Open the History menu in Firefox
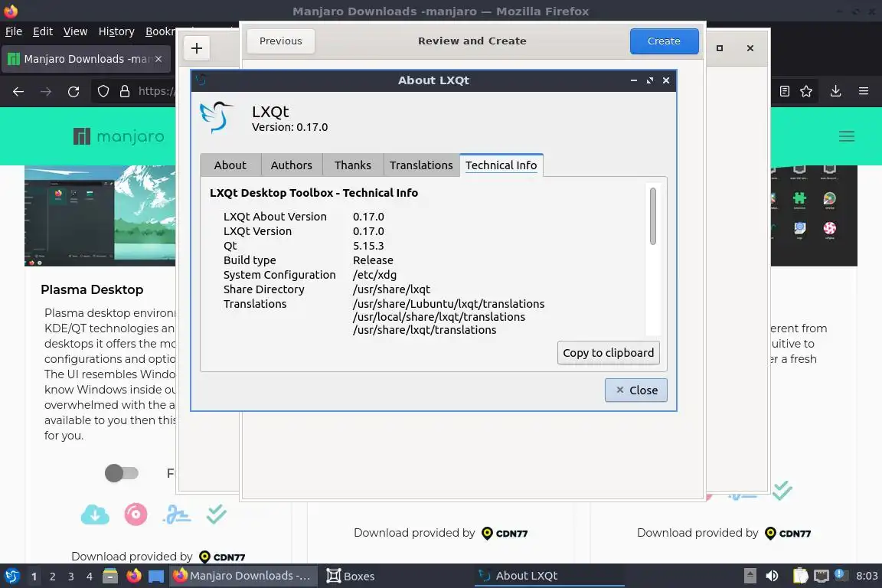The height and width of the screenshot is (588, 882). click(116, 31)
